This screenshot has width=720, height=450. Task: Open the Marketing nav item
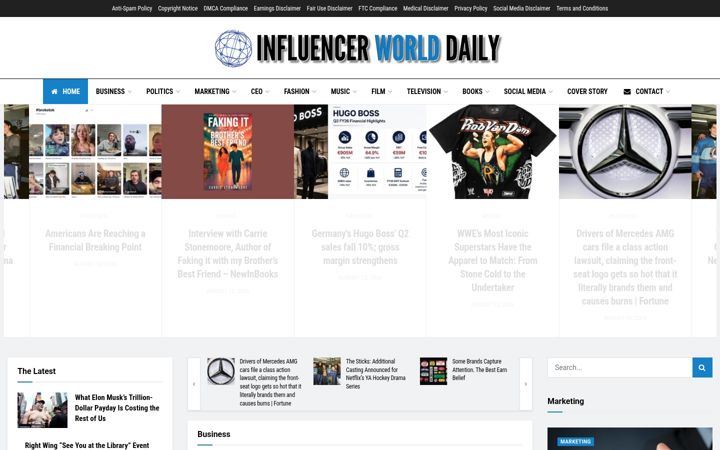pos(212,91)
